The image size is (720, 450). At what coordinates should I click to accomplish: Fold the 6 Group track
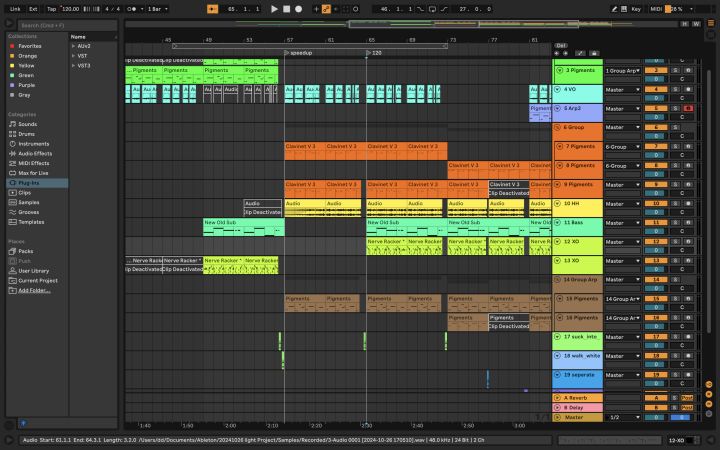point(559,127)
